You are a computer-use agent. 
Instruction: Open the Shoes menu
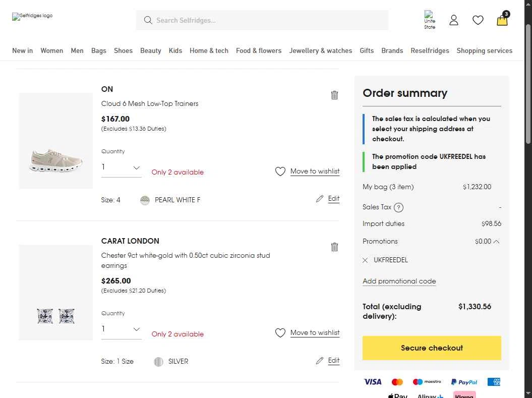[123, 50]
